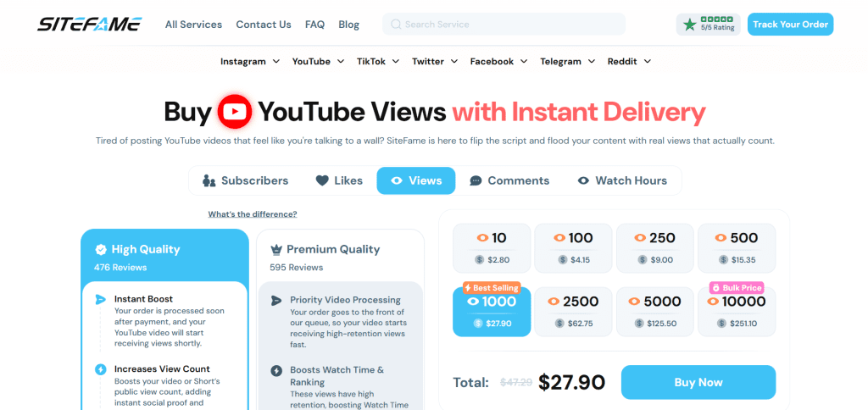This screenshot has width=868, height=410.
Task: Click the Instant Boost arrow icon
Action: [x=100, y=300]
